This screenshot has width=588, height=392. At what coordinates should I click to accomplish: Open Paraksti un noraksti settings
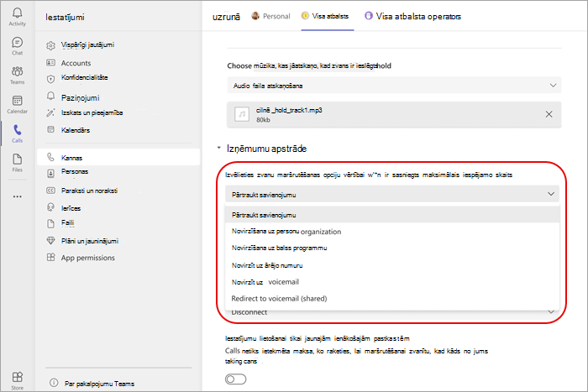click(x=89, y=191)
